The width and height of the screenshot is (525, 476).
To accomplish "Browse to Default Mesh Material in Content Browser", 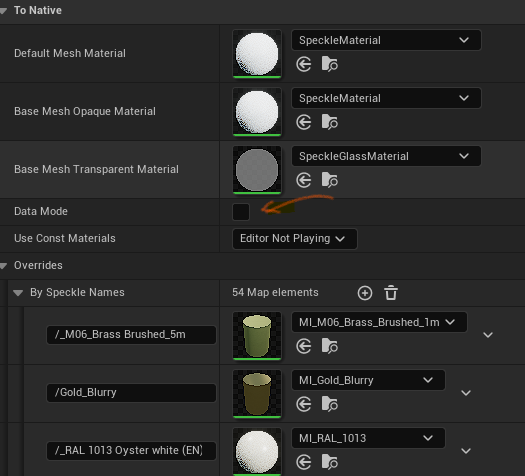I will (x=329, y=64).
